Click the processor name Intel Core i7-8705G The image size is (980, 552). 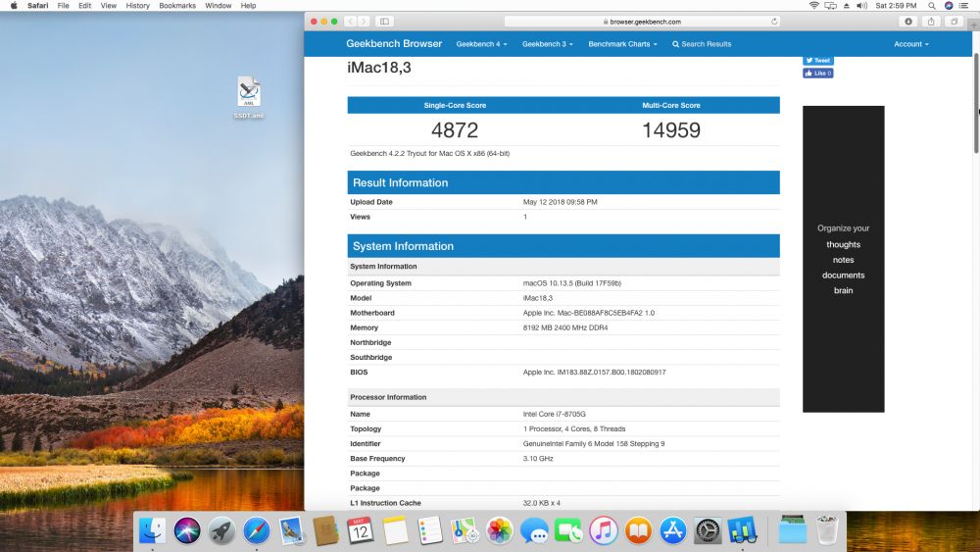tap(554, 414)
